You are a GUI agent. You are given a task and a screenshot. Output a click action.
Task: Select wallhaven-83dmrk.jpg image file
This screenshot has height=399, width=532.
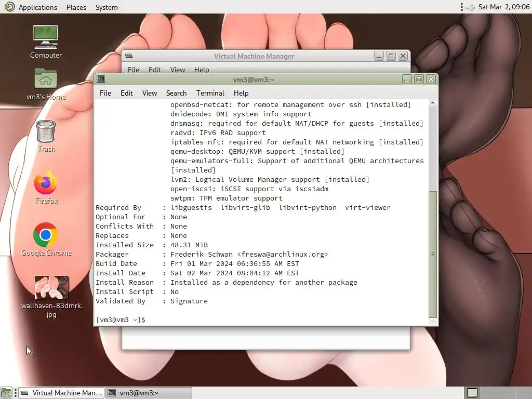pyautogui.click(x=51, y=297)
